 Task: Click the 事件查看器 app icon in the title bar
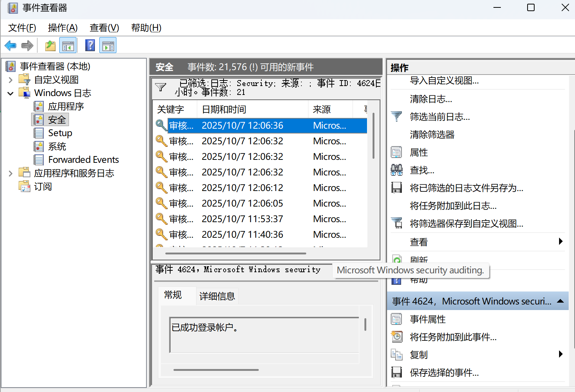tap(13, 8)
